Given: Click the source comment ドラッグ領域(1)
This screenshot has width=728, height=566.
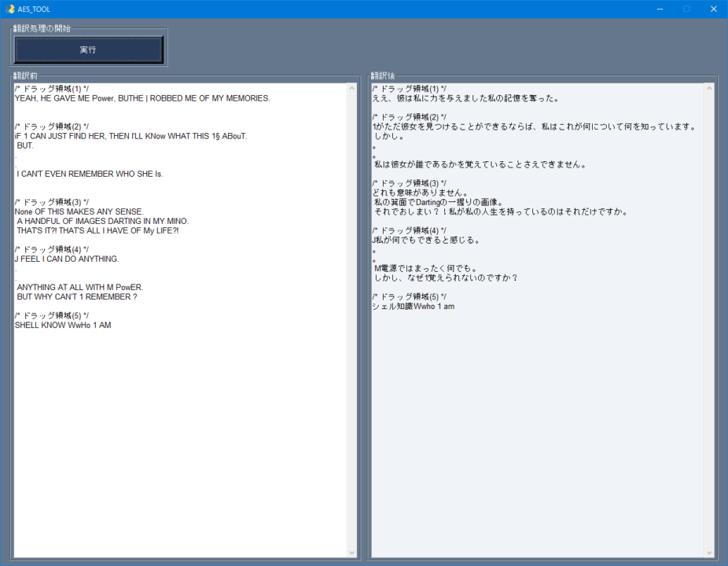Looking at the screenshot, I should pos(52,89).
